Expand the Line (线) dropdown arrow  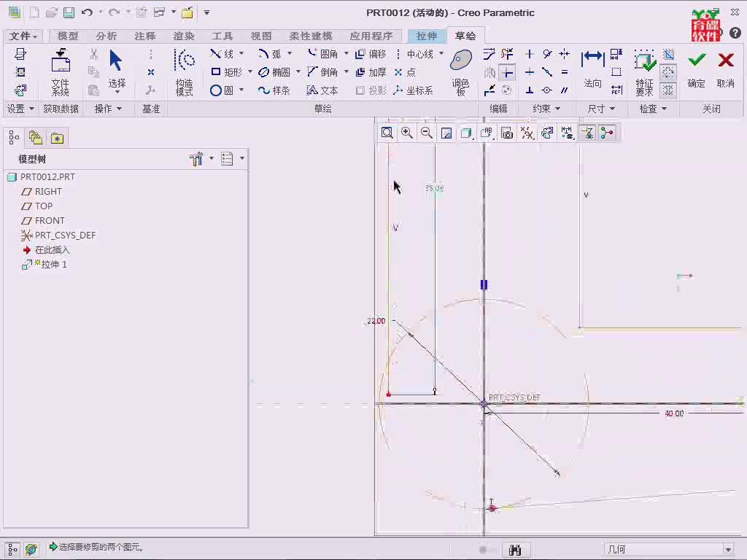(241, 53)
